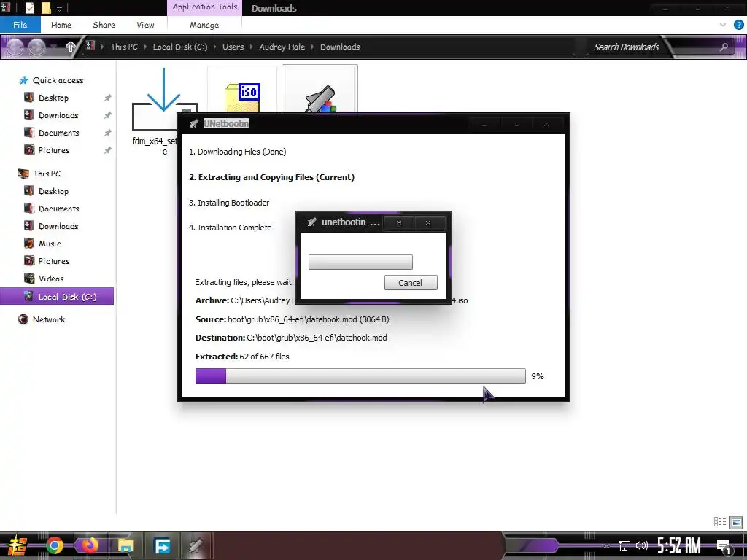Screen dimensions: 747x560
Task: Expand the chevron after Users in path
Action: [252, 47]
